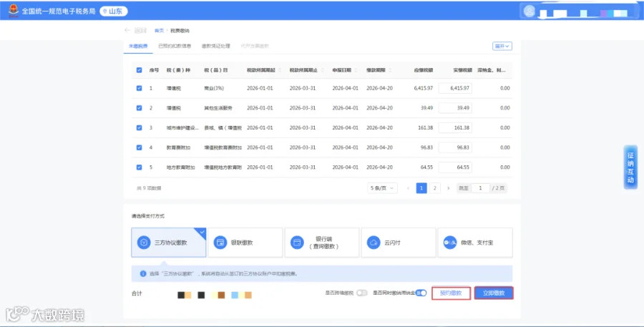Click the 实缴税额 field showing 6,415.97
The height and width of the screenshot is (327, 644).
pos(455,88)
